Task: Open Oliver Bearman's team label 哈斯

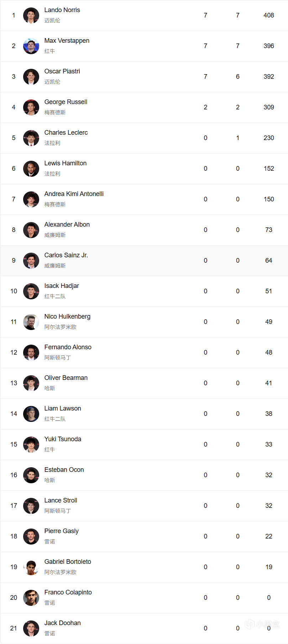Action: tap(49, 388)
